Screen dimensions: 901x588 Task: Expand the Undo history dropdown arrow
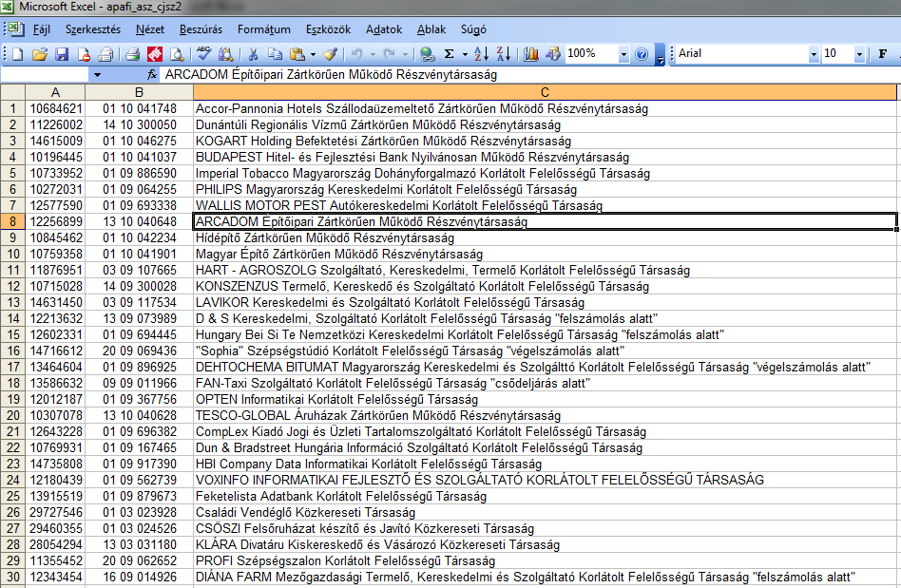point(373,54)
